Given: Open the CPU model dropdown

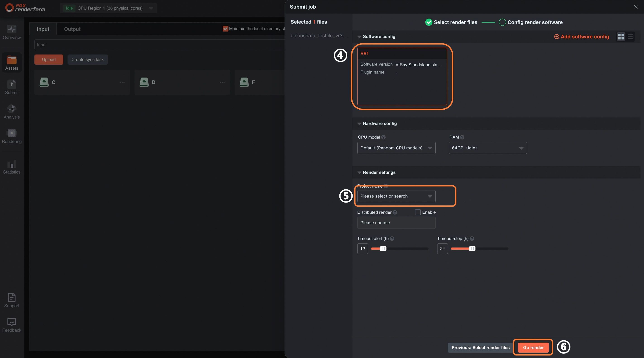Looking at the screenshot, I should pos(396,148).
